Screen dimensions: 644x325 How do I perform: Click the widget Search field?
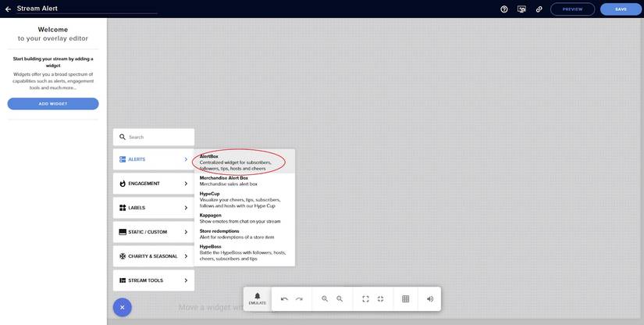(154, 137)
